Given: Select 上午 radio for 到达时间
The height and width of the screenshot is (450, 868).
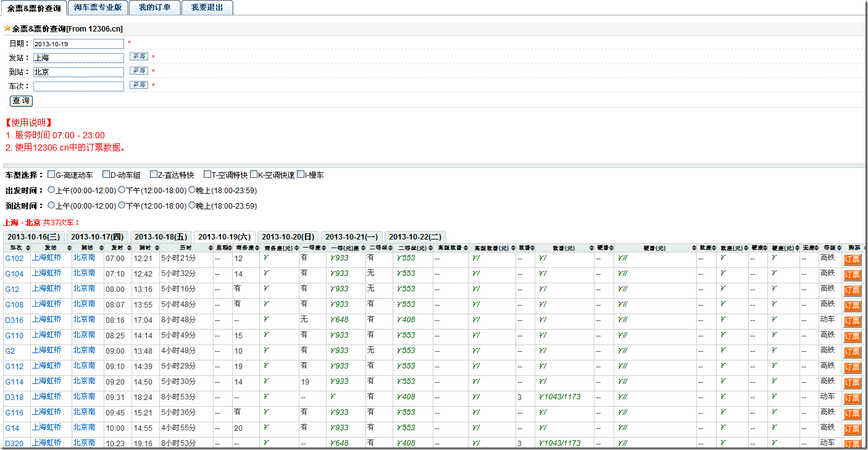Looking at the screenshot, I should tap(51, 206).
